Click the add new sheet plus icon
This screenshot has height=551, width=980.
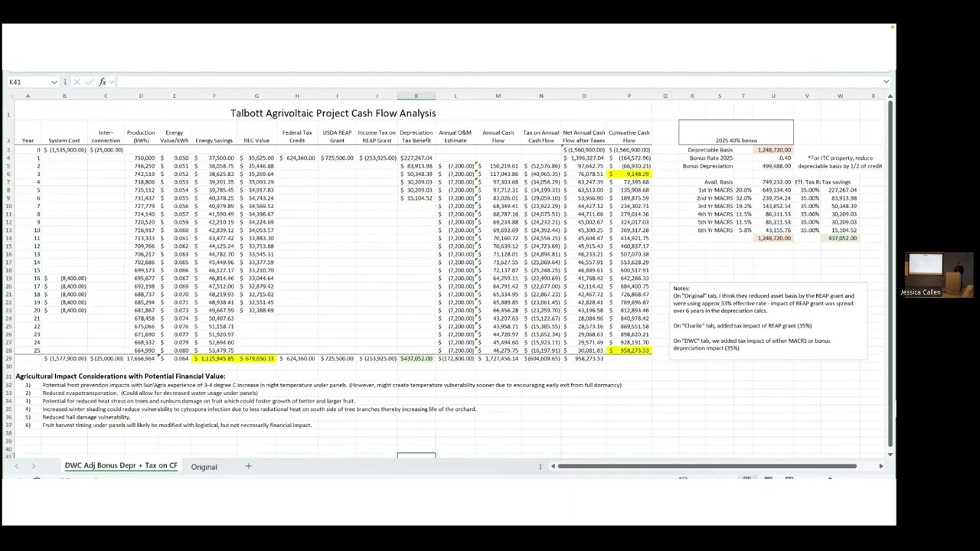coord(248,466)
